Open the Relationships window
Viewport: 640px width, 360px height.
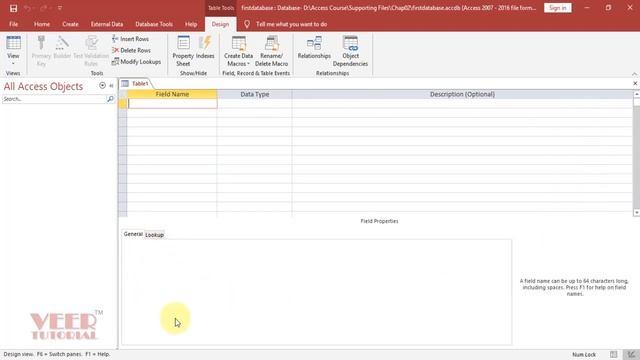click(314, 47)
